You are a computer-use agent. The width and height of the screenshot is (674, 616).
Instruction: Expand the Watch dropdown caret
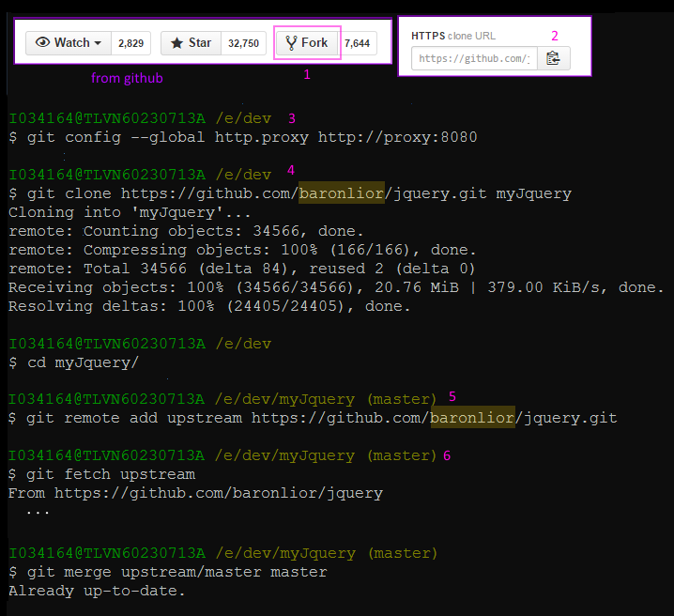[x=99, y=43]
